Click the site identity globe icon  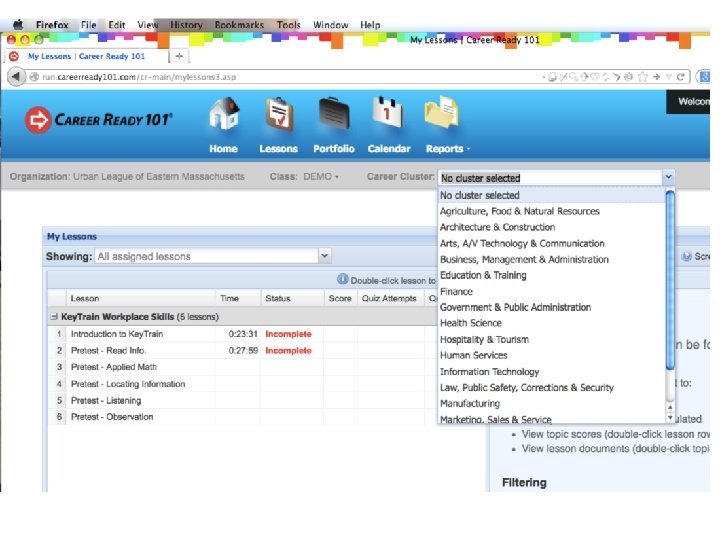pos(34,77)
